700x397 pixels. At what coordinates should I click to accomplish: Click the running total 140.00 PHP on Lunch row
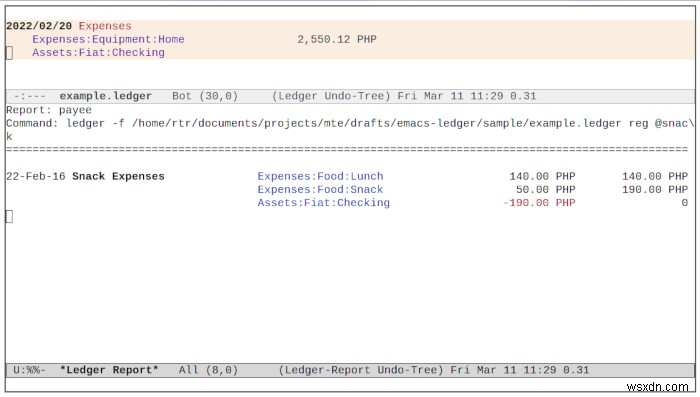pos(655,176)
